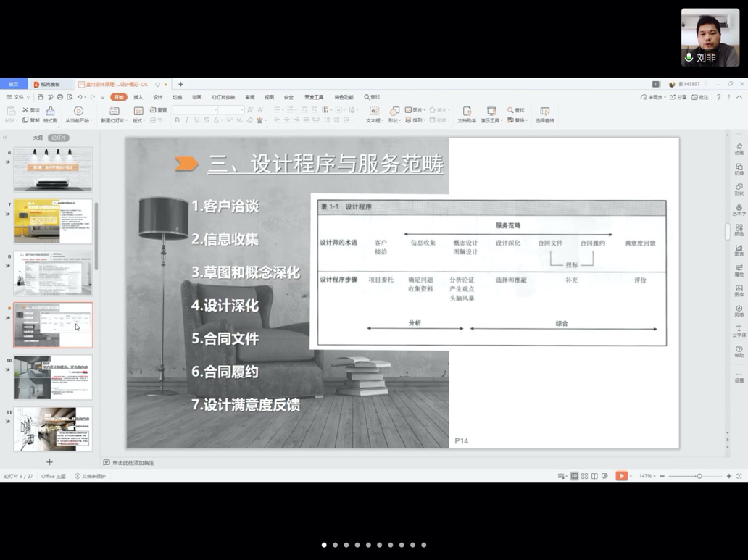Switch to the Animation (动画) ribbon tab
The width and height of the screenshot is (748, 560).
point(196,97)
